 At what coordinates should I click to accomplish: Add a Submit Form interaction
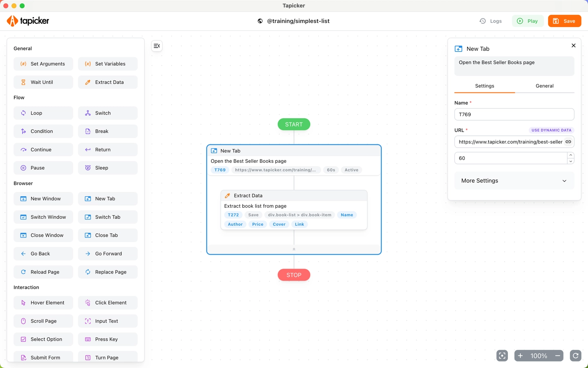click(43, 357)
